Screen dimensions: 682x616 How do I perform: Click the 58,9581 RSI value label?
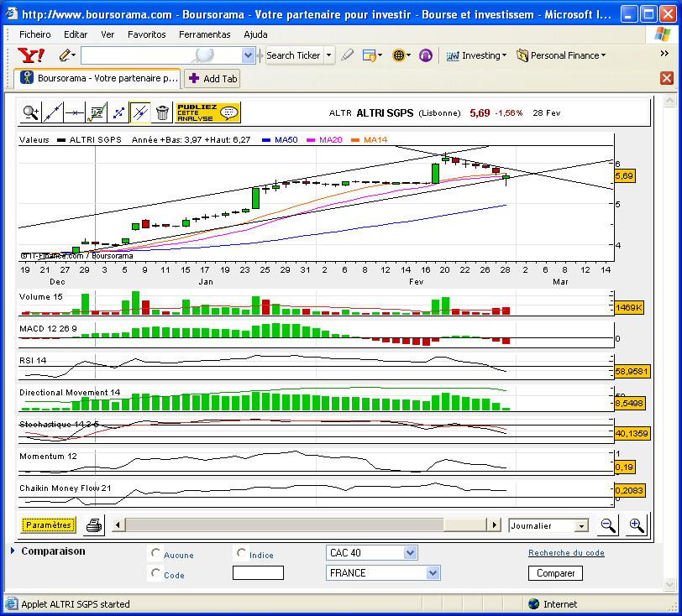[632, 372]
